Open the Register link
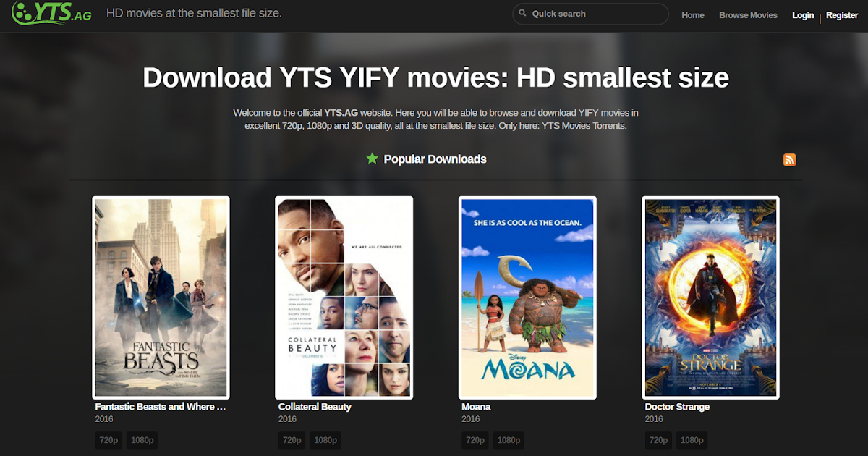Viewport: 868px width, 456px height. 842,15
